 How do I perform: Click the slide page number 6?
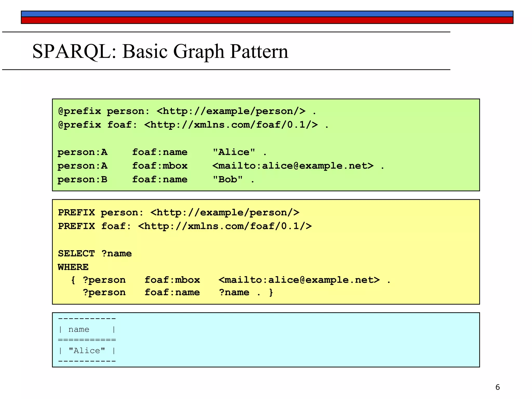pyautogui.click(x=497, y=387)
